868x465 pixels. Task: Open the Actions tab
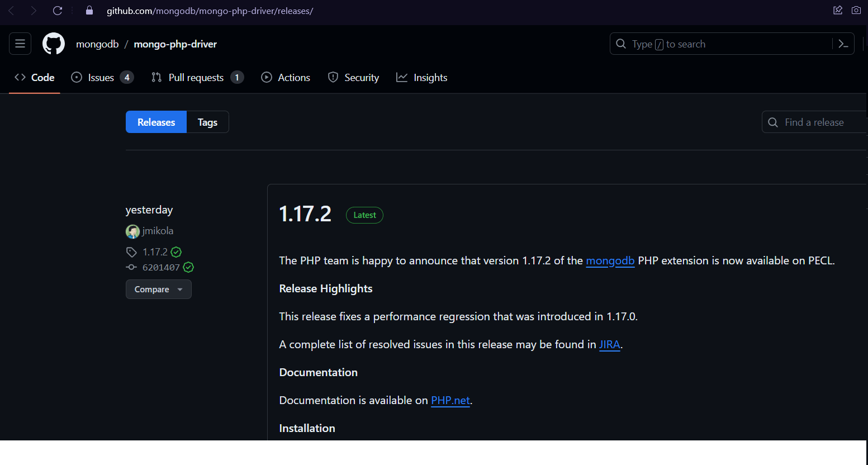pos(286,78)
